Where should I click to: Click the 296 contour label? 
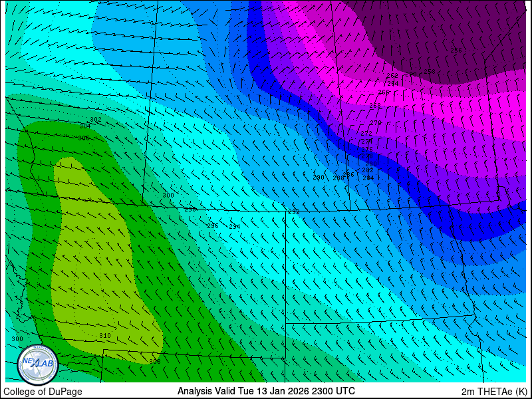click(213, 226)
